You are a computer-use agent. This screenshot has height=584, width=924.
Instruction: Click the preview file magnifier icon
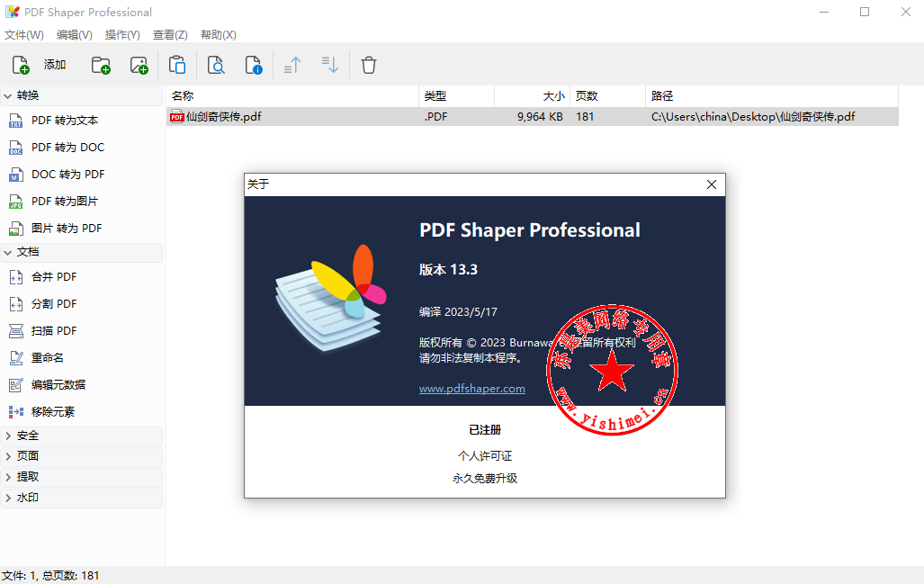[x=216, y=65]
